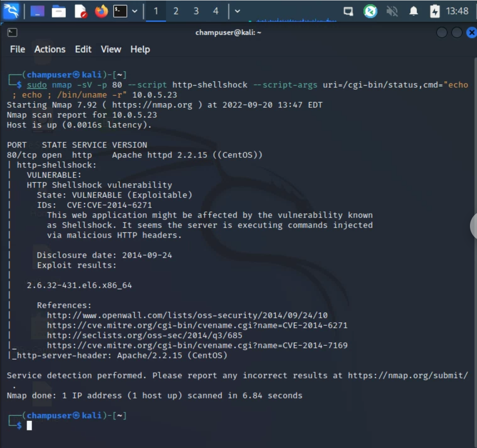This screenshot has width=477, height=448.
Task: Open the Actions menu
Action: click(x=50, y=49)
